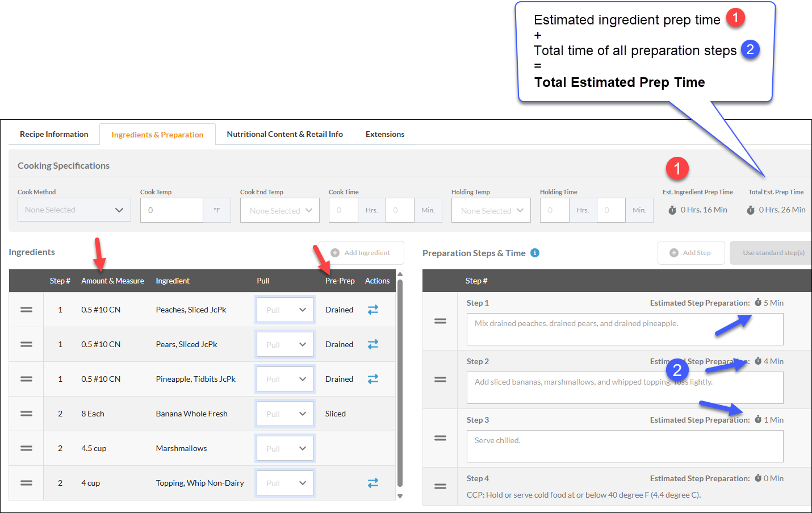Click the Cook Time minutes field
812x513 pixels.
click(400, 210)
